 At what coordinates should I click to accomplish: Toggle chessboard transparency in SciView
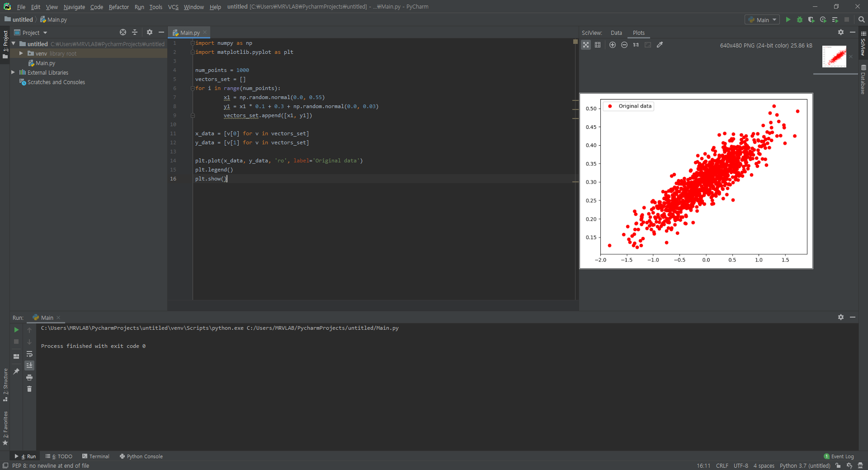click(x=586, y=45)
